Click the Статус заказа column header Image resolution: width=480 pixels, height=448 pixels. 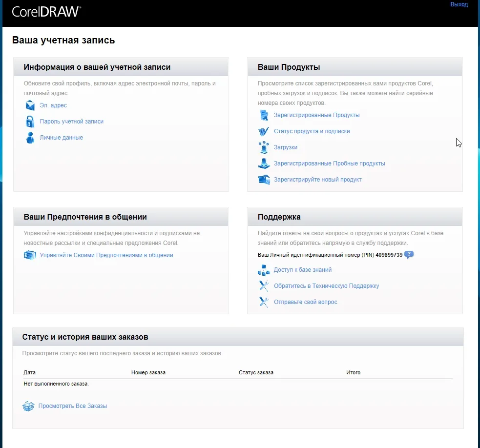click(256, 373)
